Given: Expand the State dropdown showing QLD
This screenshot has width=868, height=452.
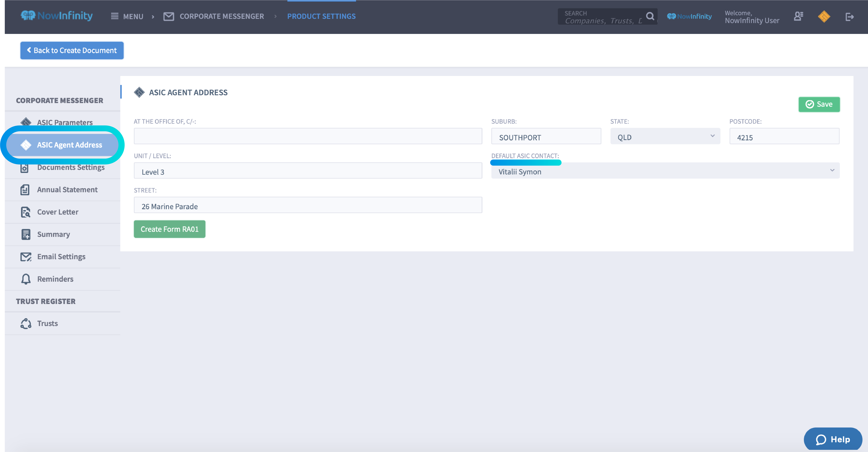Looking at the screenshot, I should (665, 136).
